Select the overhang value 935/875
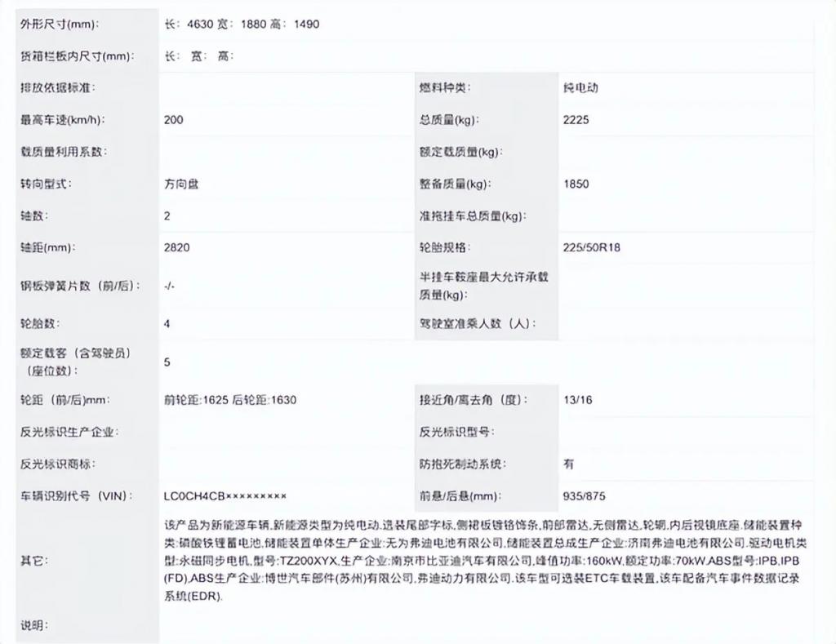The image size is (836, 644). click(584, 495)
